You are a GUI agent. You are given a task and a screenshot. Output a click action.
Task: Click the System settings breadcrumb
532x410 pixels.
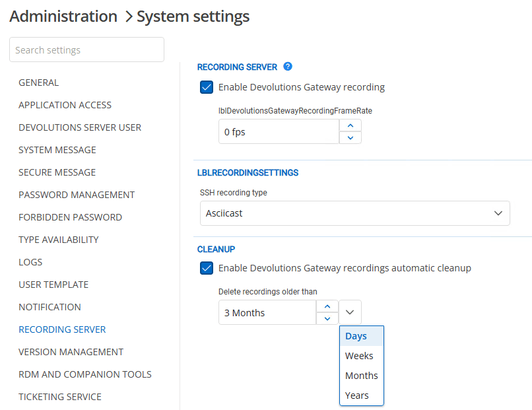coord(193,17)
